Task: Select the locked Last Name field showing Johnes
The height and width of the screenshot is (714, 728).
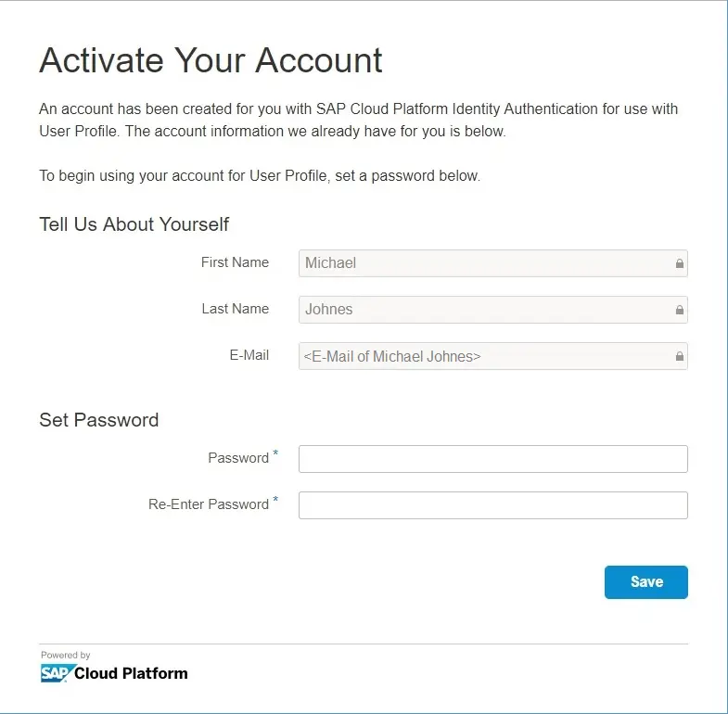Action: coord(493,310)
